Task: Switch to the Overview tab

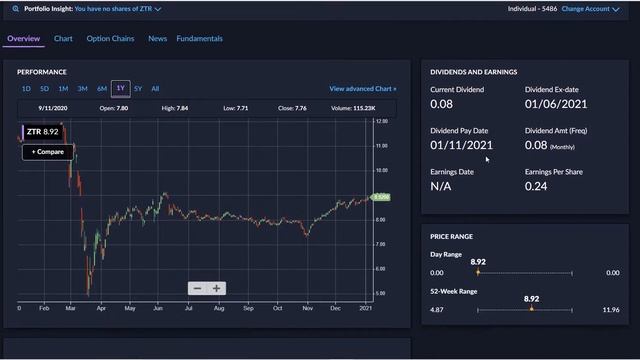Action: (23, 39)
